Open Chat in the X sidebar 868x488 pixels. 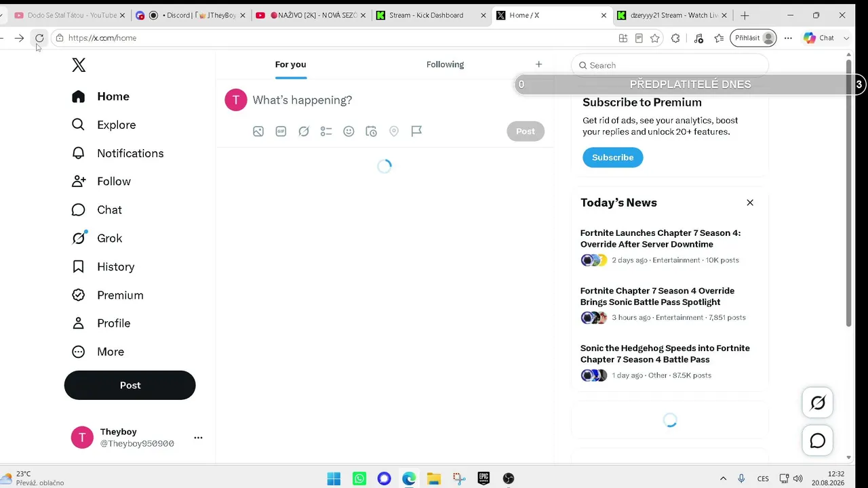coord(97,210)
